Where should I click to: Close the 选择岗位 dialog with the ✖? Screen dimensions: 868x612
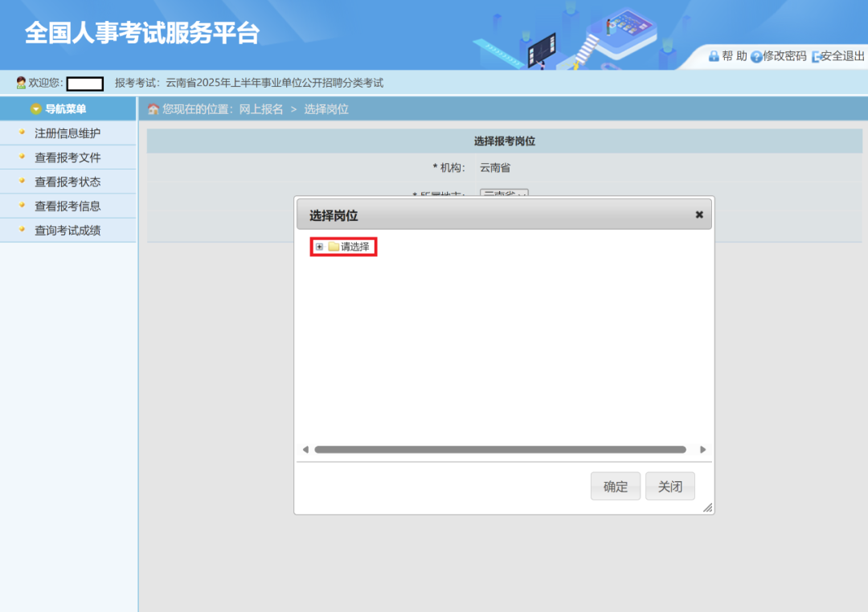698,214
